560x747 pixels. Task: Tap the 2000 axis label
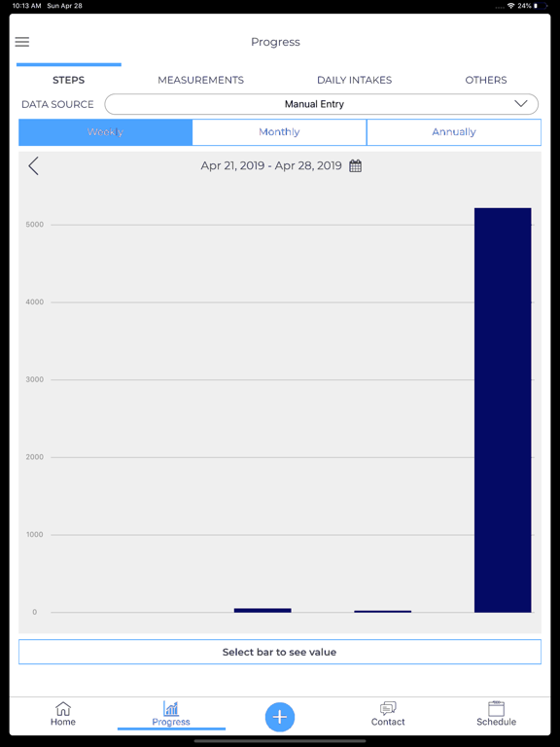[35, 457]
